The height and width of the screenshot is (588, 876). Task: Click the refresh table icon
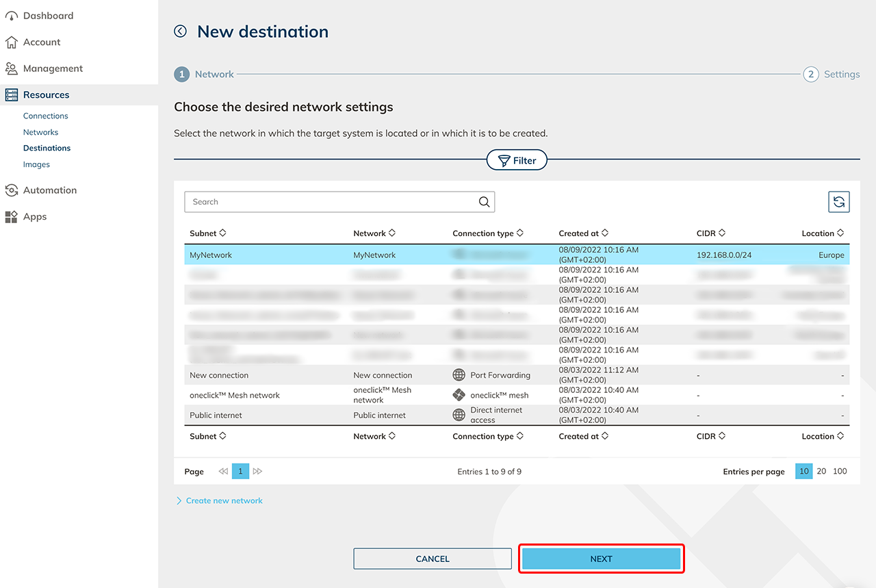(838, 202)
